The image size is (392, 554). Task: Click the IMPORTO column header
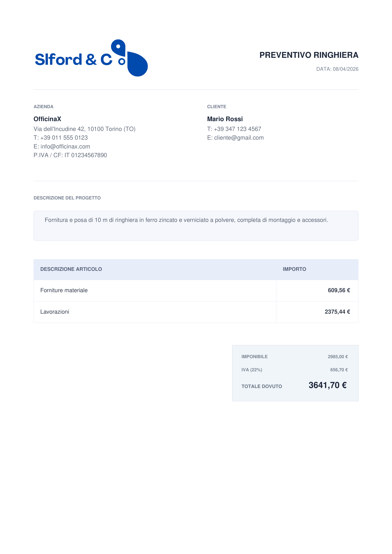click(294, 269)
